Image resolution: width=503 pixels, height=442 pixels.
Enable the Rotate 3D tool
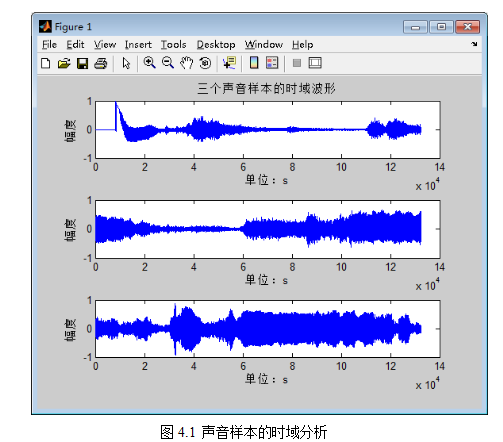click(205, 63)
